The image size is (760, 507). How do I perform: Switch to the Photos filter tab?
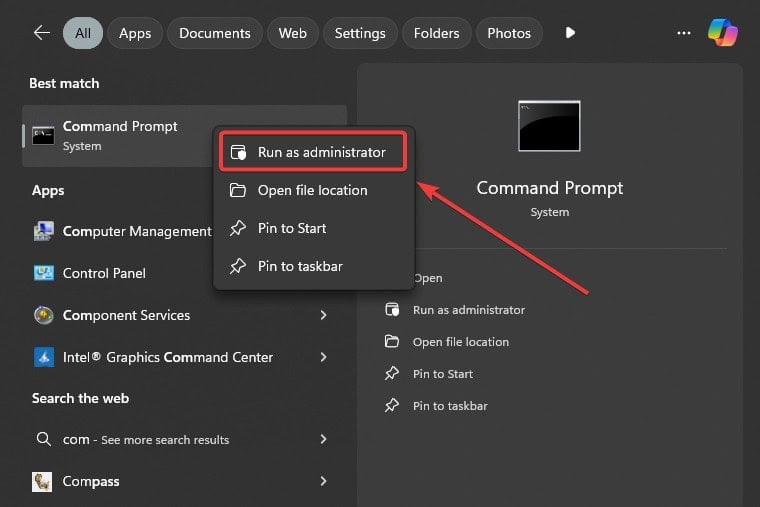click(x=509, y=33)
